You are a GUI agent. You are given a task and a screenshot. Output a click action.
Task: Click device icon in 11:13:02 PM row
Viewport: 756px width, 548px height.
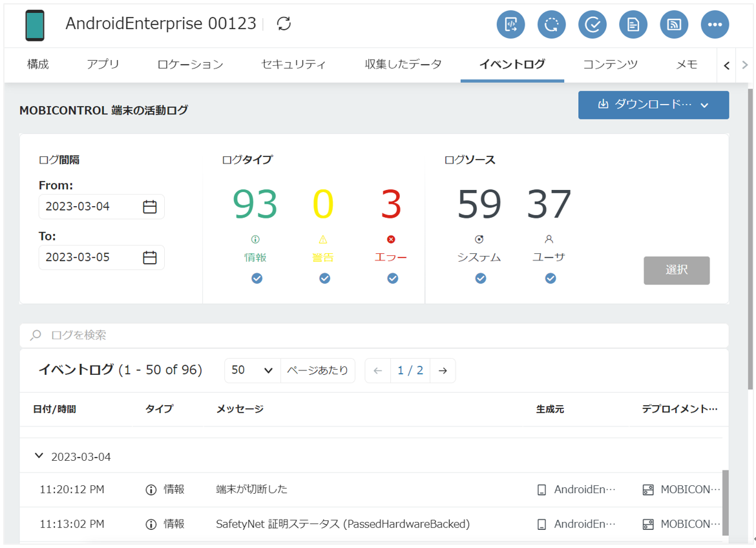coord(542,524)
